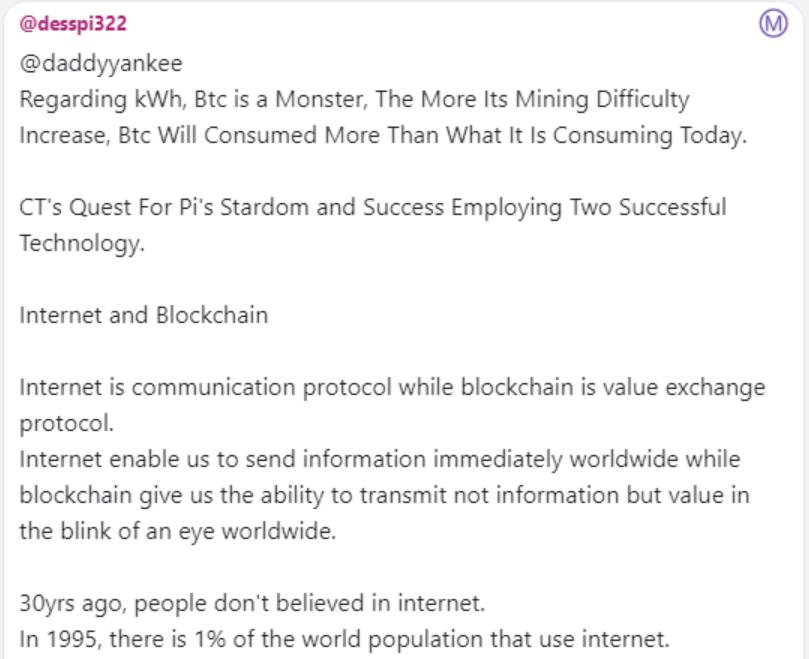Click the words 'Consuming Today.' in the post
Image resolution: width=809 pixels, height=659 pixels.
[650, 136]
